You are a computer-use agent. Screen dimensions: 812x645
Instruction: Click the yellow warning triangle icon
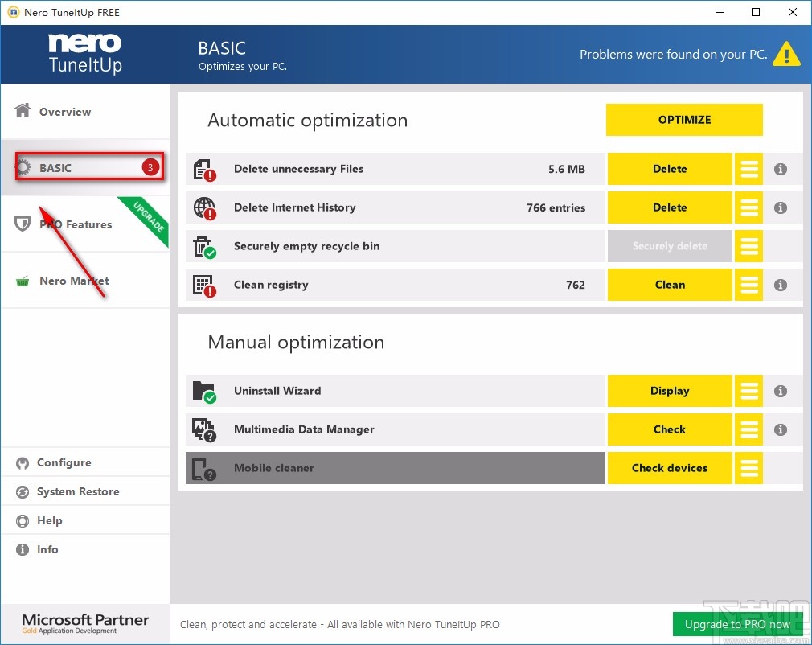point(786,55)
